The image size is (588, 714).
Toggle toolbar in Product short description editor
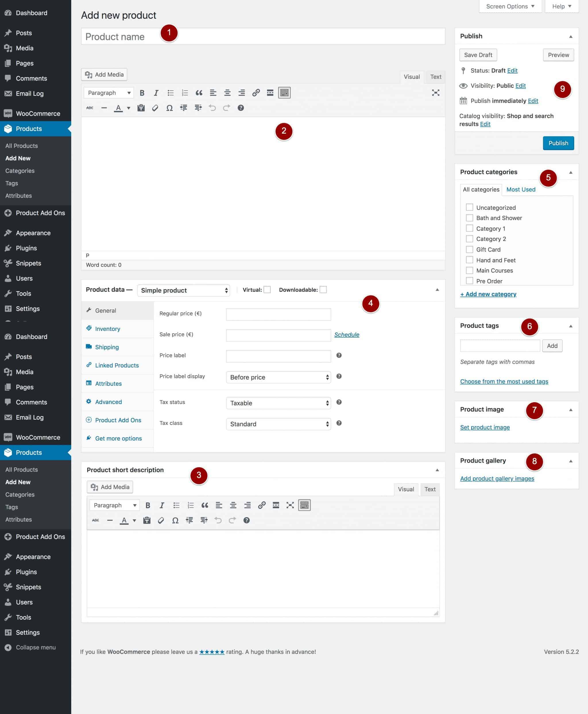(304, 505)
